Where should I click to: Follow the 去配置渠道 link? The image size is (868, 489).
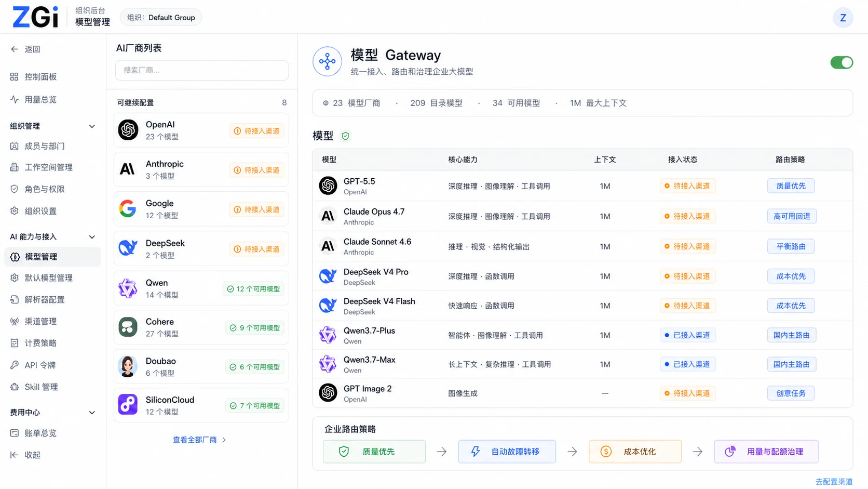click(x=834, y=481)
